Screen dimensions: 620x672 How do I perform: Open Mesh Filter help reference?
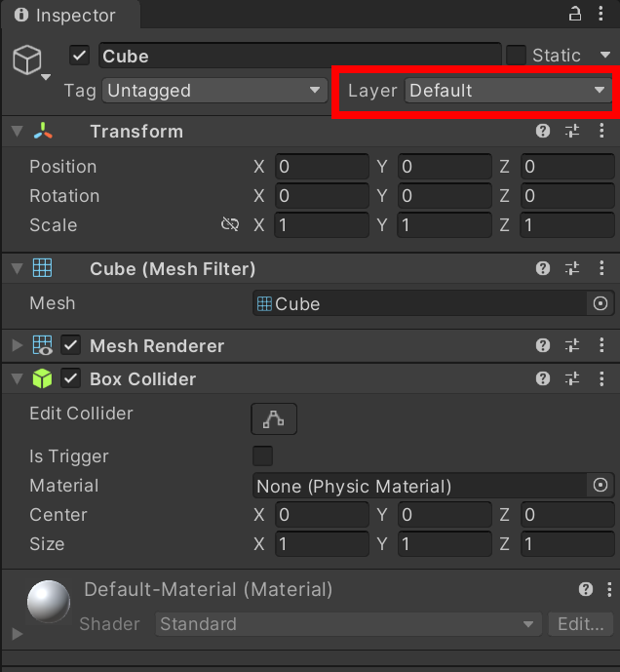[543, 268]
